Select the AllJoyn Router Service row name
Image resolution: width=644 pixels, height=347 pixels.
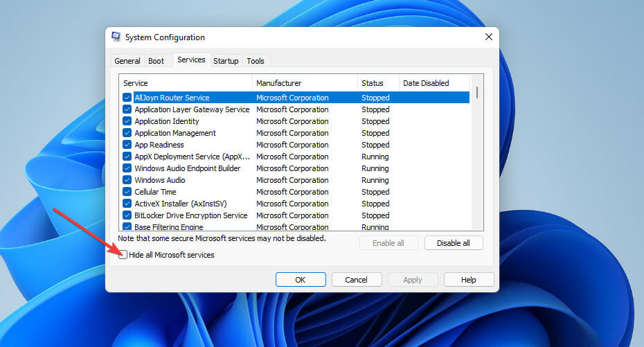pos(172,98)
